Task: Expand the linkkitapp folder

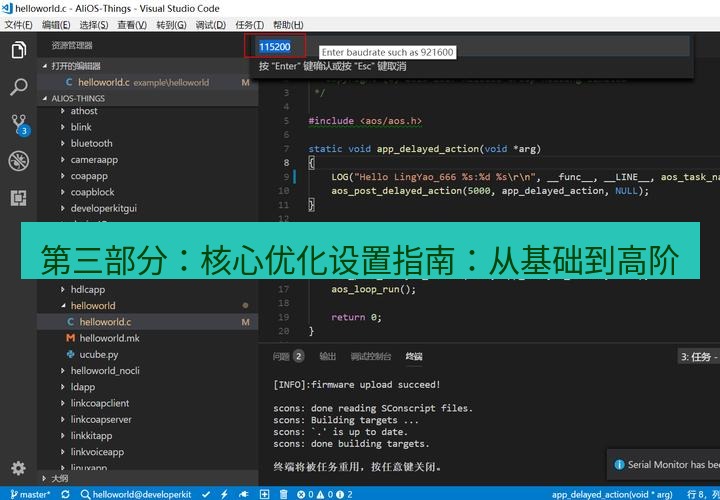Action: point(91,436)
